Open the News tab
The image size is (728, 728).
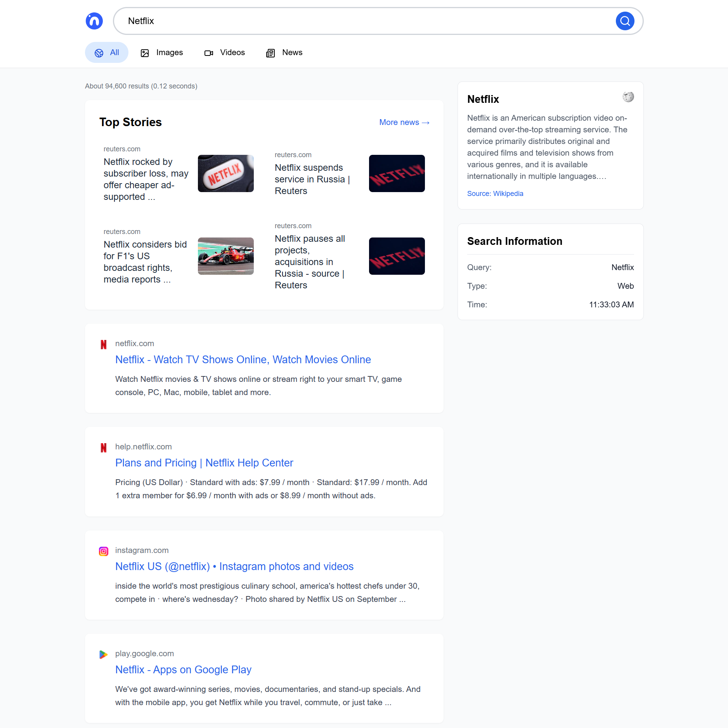[x=284, y=53]
